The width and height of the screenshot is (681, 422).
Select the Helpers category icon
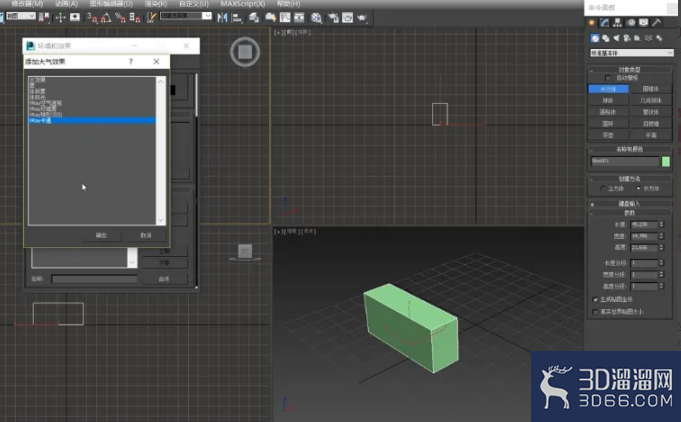pos(638,38)
